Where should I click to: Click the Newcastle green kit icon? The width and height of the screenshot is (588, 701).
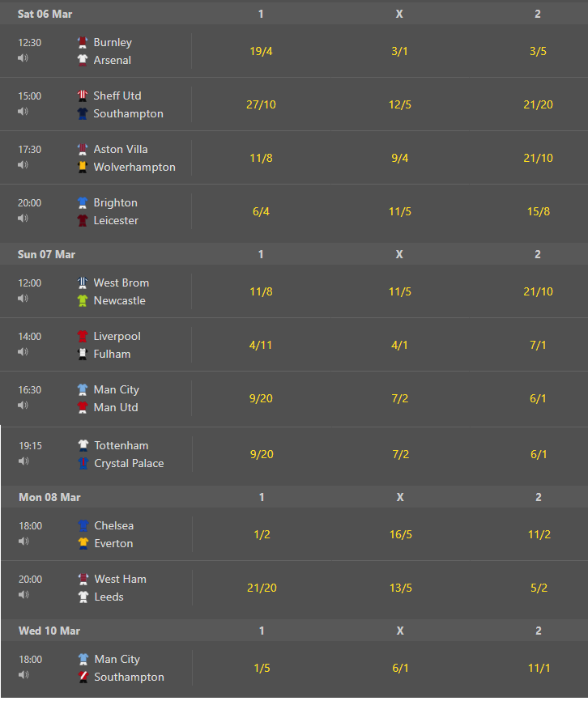[x=83, y=300]
